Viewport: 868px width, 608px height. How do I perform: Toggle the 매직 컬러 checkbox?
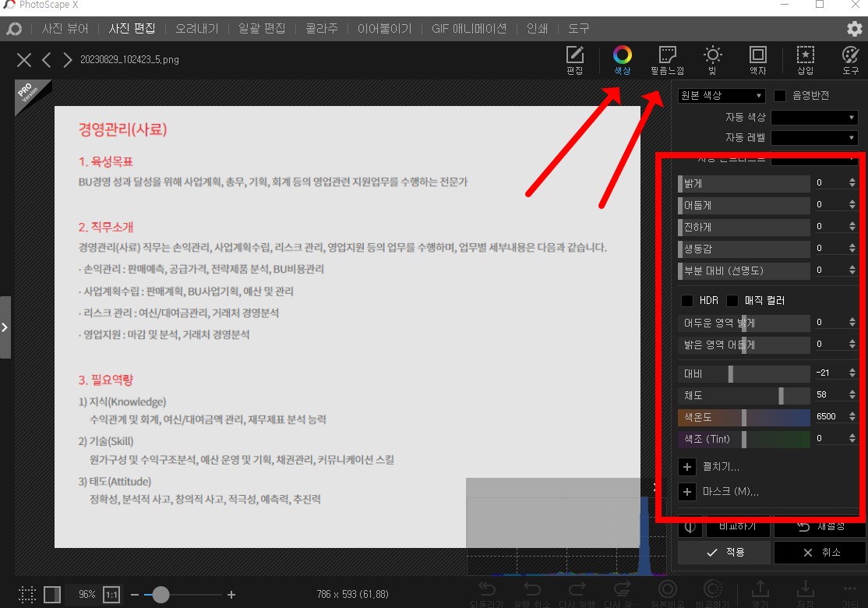coord(732,299)
